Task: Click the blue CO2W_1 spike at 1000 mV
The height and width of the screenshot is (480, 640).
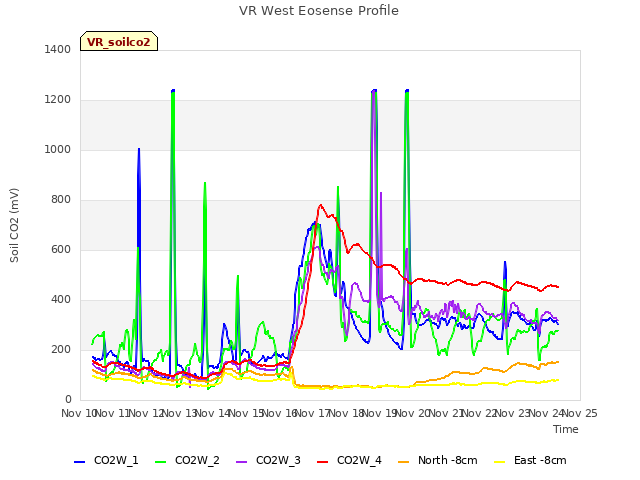Action: pyautogui.click(x=139, y=149)
